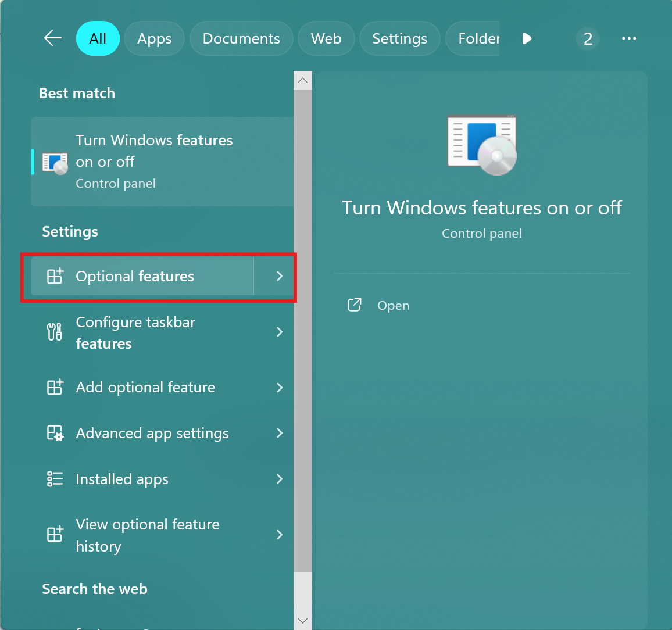
Task: Click the Configure taskbar features tools icon
Action: (55, 332)
